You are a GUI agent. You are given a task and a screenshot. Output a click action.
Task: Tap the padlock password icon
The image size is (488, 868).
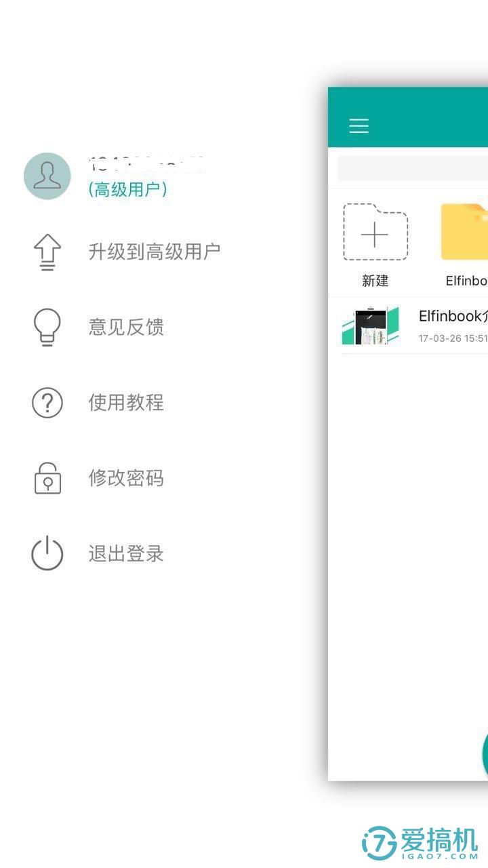(x=47, y=477)
